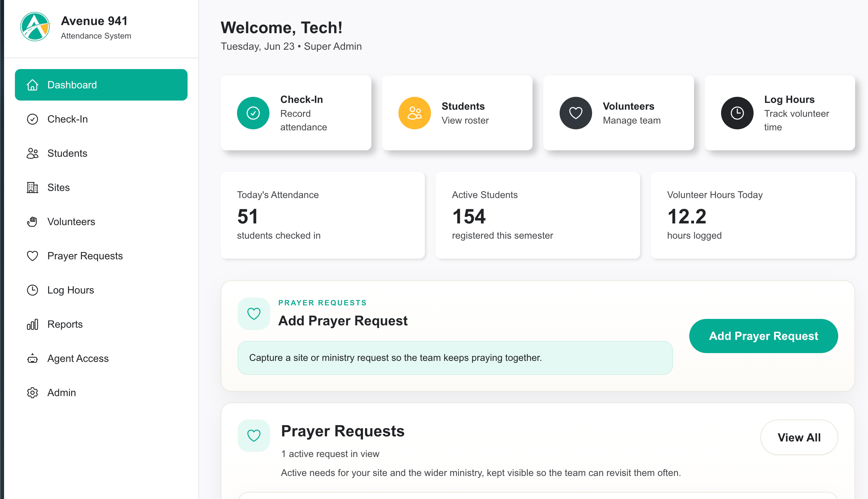The height and width of the screenshot is (499, 868).
Task: Click the Add Prayer Request button
Action: [763, 336]
